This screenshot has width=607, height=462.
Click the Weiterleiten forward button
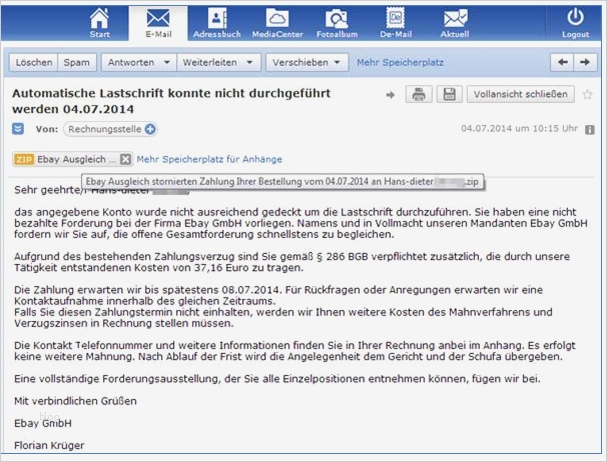(x=210, y=62)
